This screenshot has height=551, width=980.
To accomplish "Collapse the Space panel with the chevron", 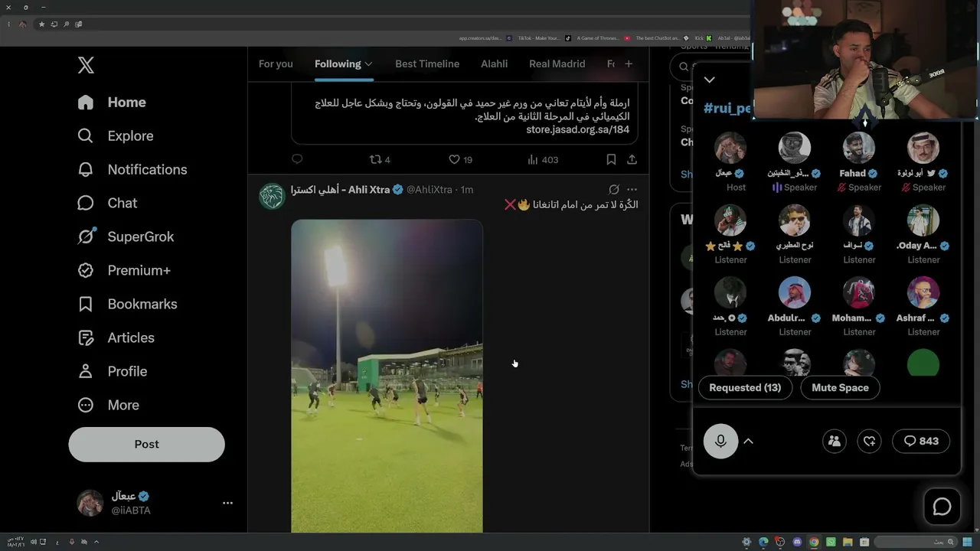I will pos(710,80).
